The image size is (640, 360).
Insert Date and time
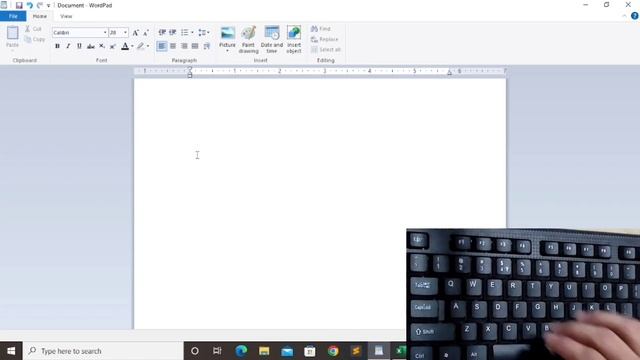pos(271,39)
